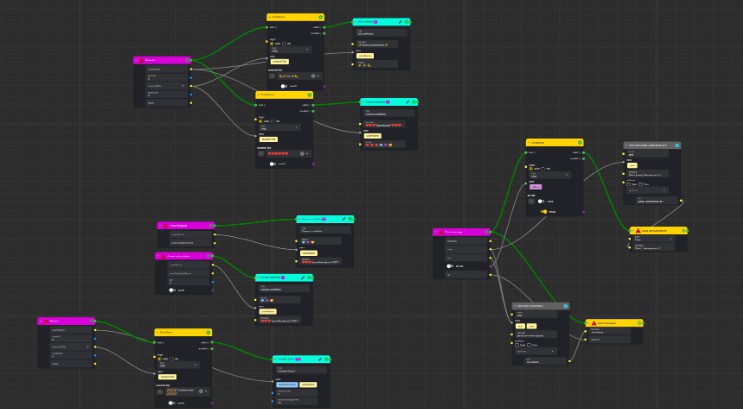Select unselected radio in yellow-emoji condition node

(284, 44)
